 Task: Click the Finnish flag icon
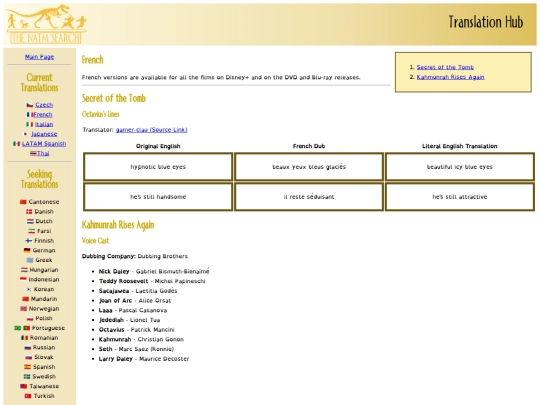(x=29, y=240)
